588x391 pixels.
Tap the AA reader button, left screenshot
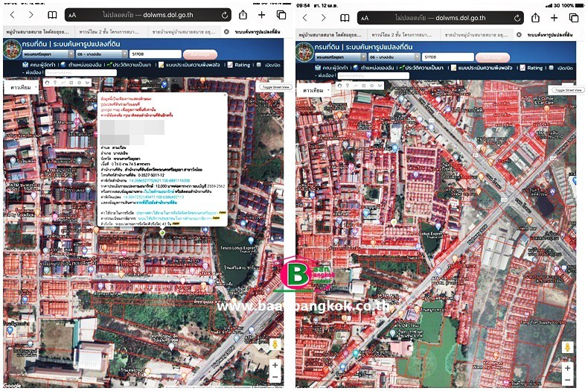click(72, 16)
